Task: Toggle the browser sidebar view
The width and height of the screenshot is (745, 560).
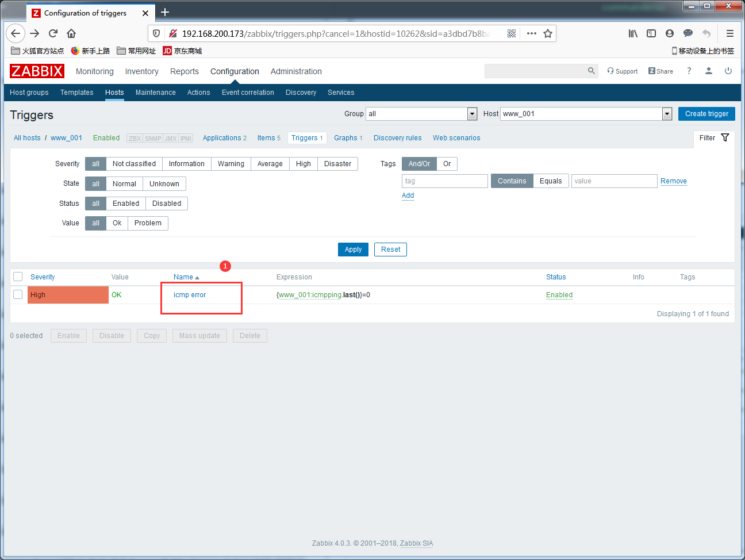Action: (651, 33)
